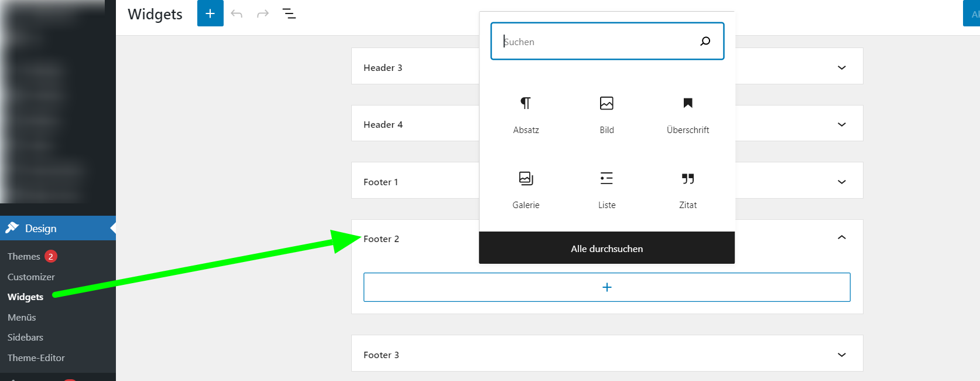Collapse the Footer 2 widget area
The image size is (980, 381).
coord(841,237)
